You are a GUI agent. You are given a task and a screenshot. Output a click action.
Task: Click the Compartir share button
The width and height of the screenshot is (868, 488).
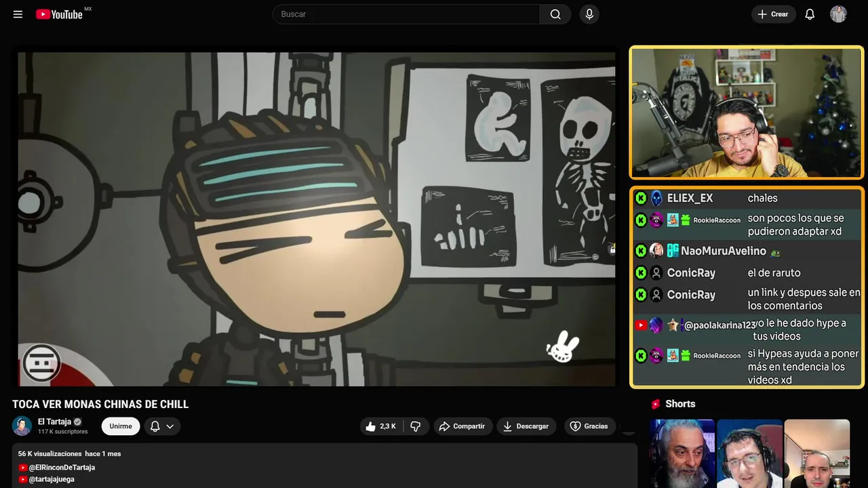coord(463,426)
